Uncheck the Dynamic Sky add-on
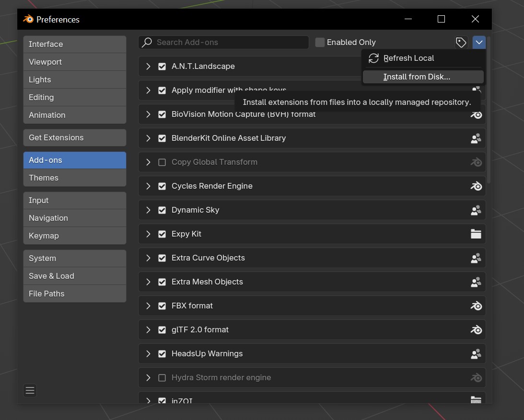 point(162,210)
